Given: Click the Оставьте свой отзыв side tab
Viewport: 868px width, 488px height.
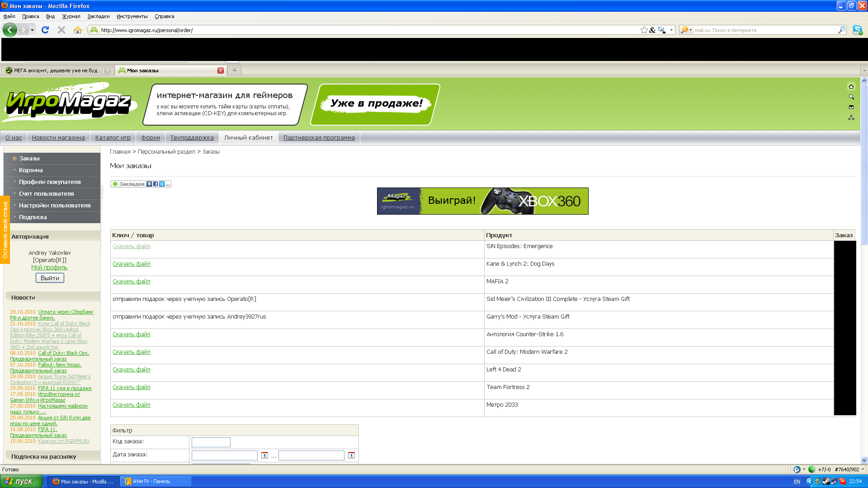Looking at the screenshot, I should click(x=5, y=230).
